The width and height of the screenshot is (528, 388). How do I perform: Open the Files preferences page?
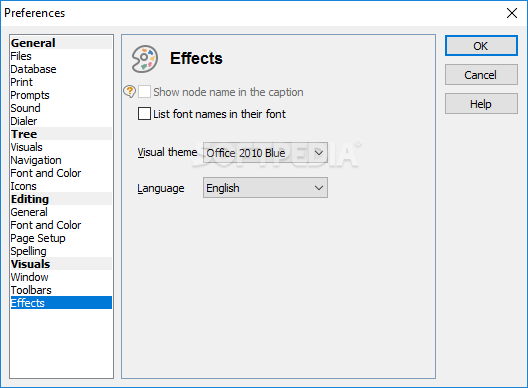pyautogui.click(x=61, y=56)
